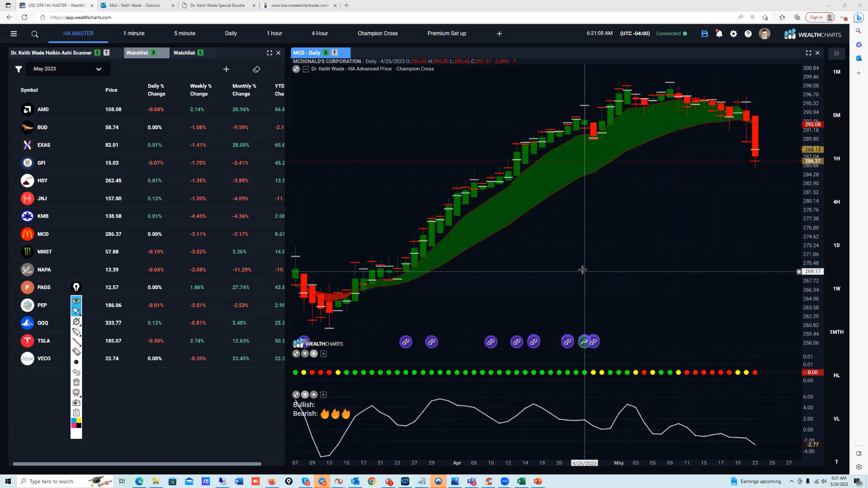Click the Champion Cross indicator label

coord(415,69)
